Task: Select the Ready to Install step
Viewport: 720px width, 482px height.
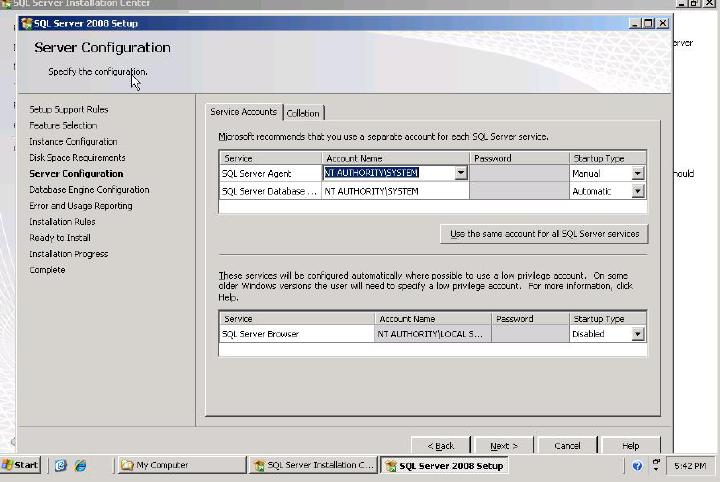Action: click(60, 238)
